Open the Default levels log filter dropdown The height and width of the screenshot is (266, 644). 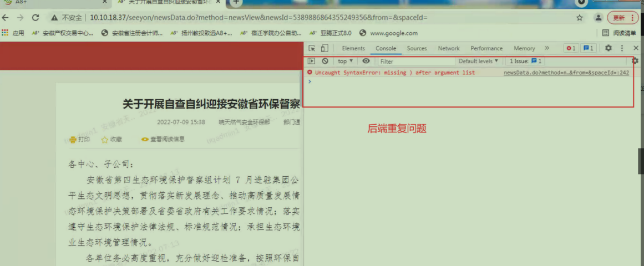coord(478,62)
